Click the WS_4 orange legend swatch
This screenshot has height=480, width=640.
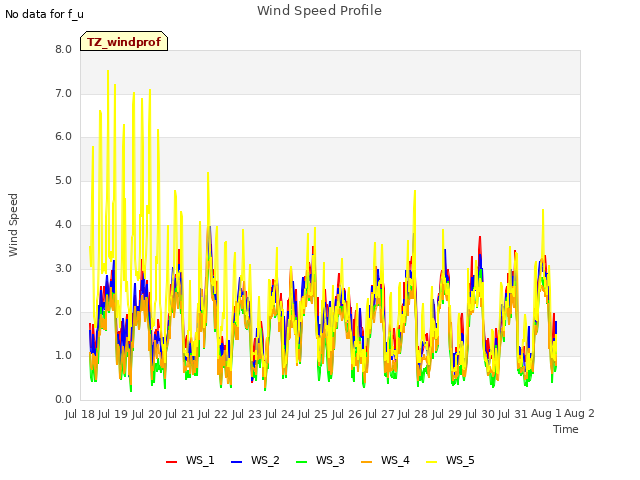coord(367,461)
